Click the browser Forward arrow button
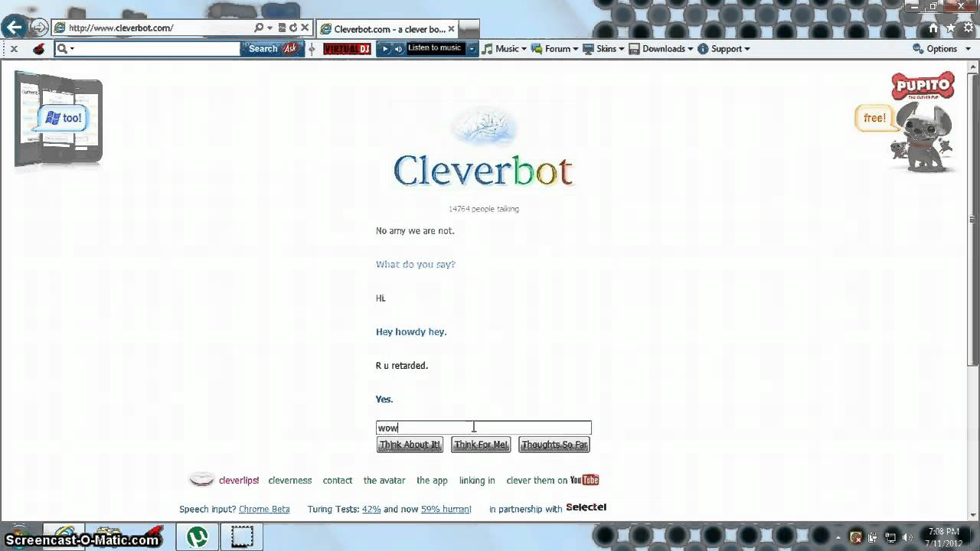Image resolution: width=980 pixels, height=551 pixels. 38,28
